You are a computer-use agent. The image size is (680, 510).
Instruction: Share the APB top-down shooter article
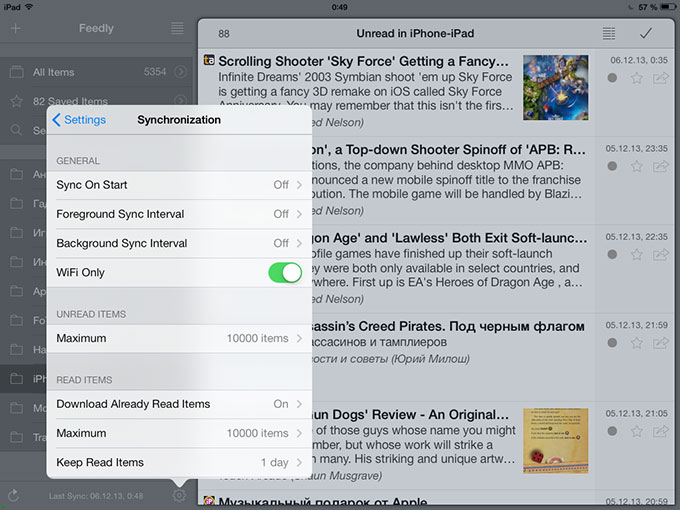click(660, 166)
